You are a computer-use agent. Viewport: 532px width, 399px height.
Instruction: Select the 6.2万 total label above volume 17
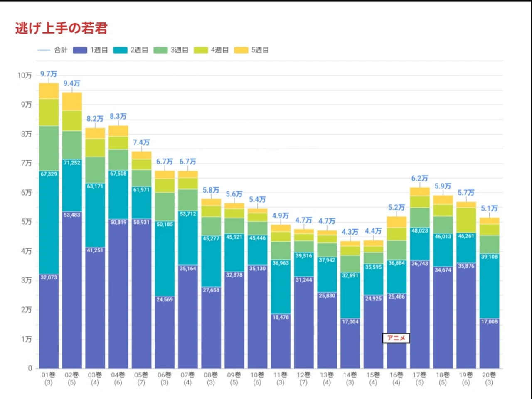click(x=419, y=179)
